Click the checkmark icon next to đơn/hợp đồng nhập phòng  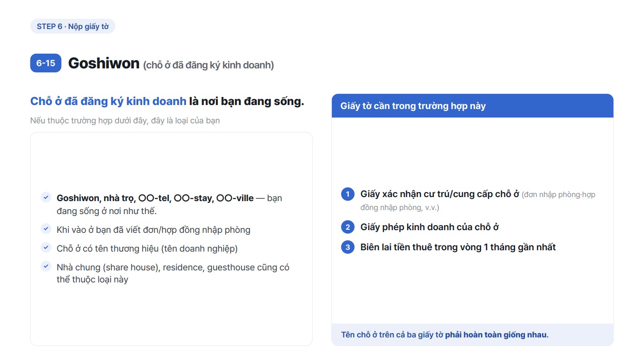pos(46,229)
